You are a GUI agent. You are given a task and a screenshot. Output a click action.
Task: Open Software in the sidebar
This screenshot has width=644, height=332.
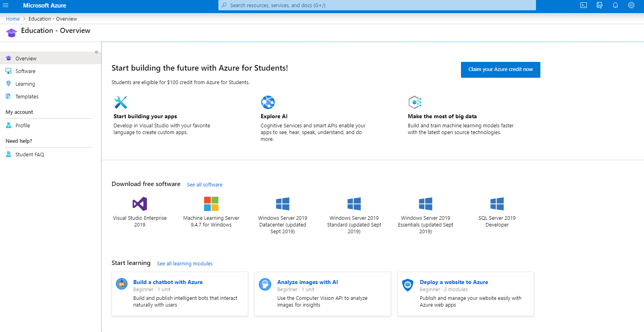click(x=25, y=71)
